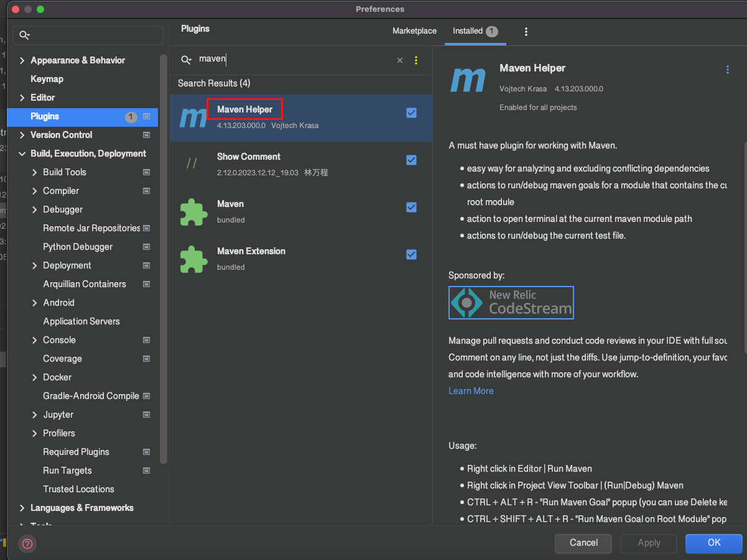Clear the plugin search text with X icon
The height and width of the screenshot is (560, 747).
[x=400, y=60]
